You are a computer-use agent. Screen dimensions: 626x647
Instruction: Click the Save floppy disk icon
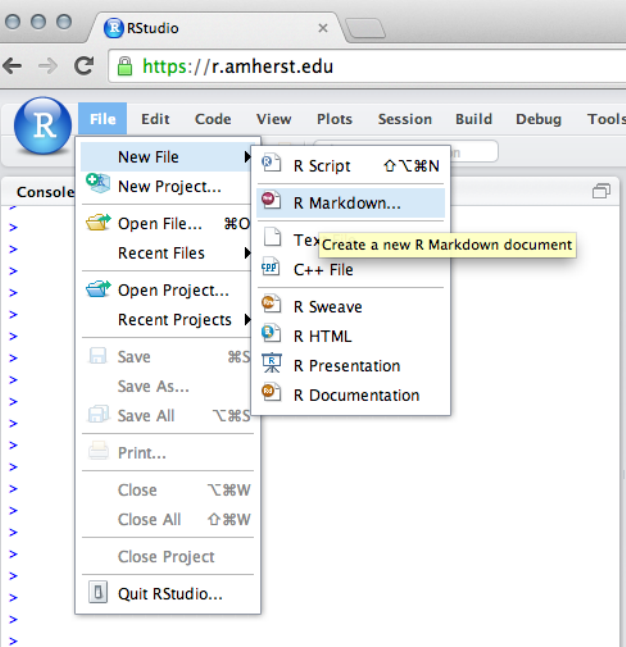98,356
